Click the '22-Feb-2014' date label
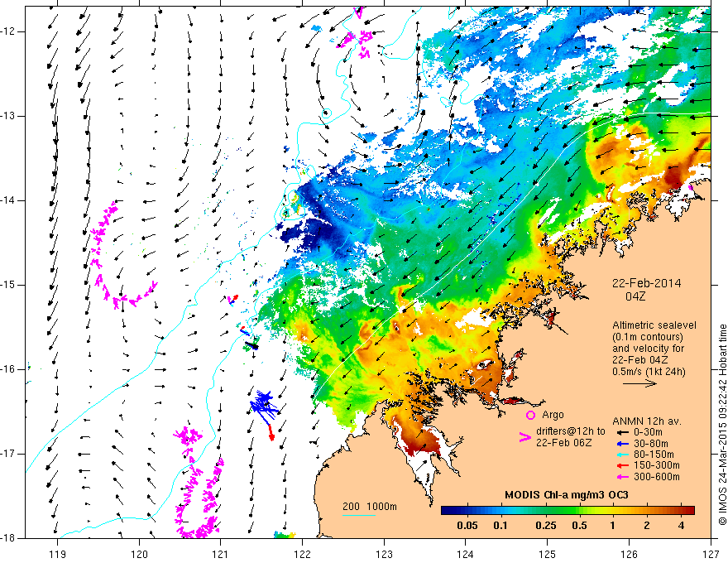Image resolution: width=728 pixels, height=563 pixels. (x=647, y=283)
